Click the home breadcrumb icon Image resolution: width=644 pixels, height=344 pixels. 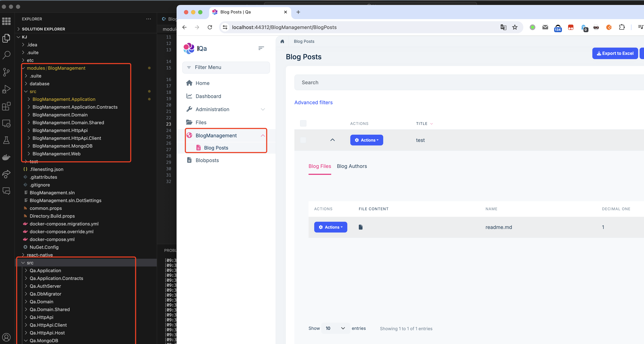[x=282, y=42]
